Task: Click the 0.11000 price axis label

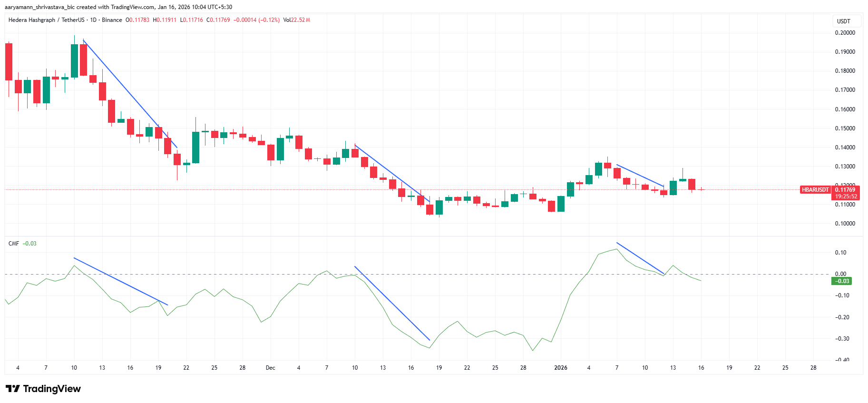Action: tap(845, 205)
